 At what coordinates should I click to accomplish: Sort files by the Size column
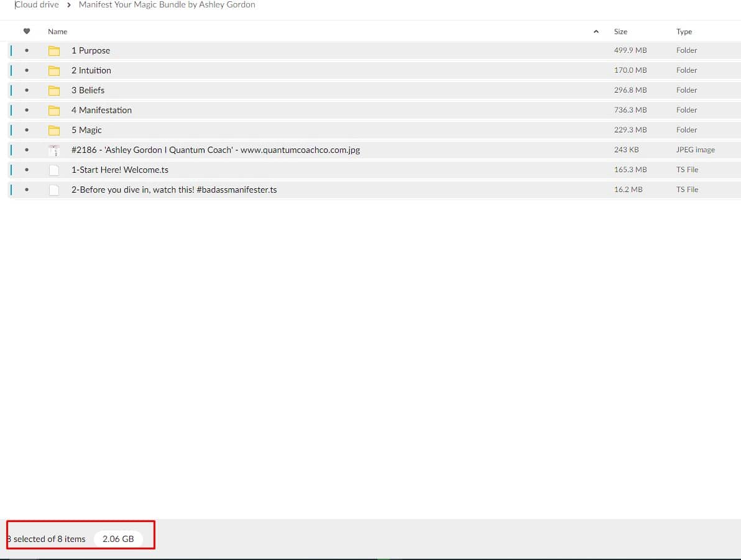tap(620, 32)
